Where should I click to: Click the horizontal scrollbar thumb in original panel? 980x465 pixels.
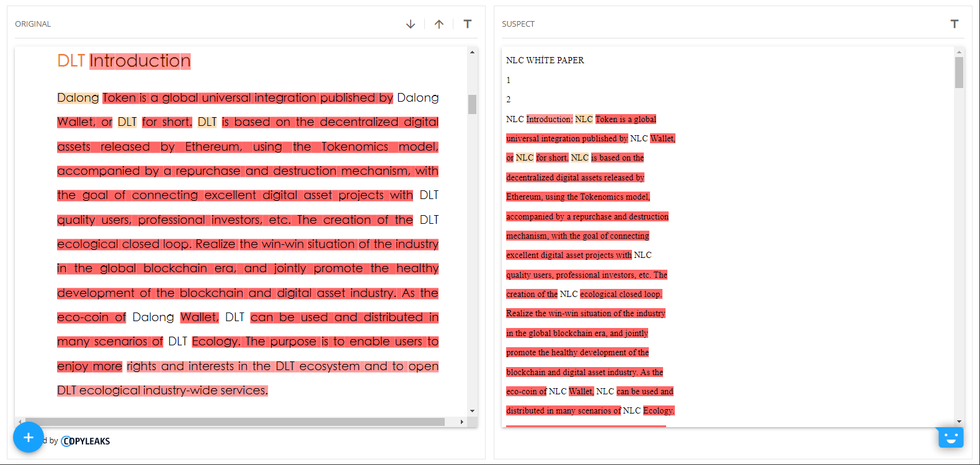point(234,422)
